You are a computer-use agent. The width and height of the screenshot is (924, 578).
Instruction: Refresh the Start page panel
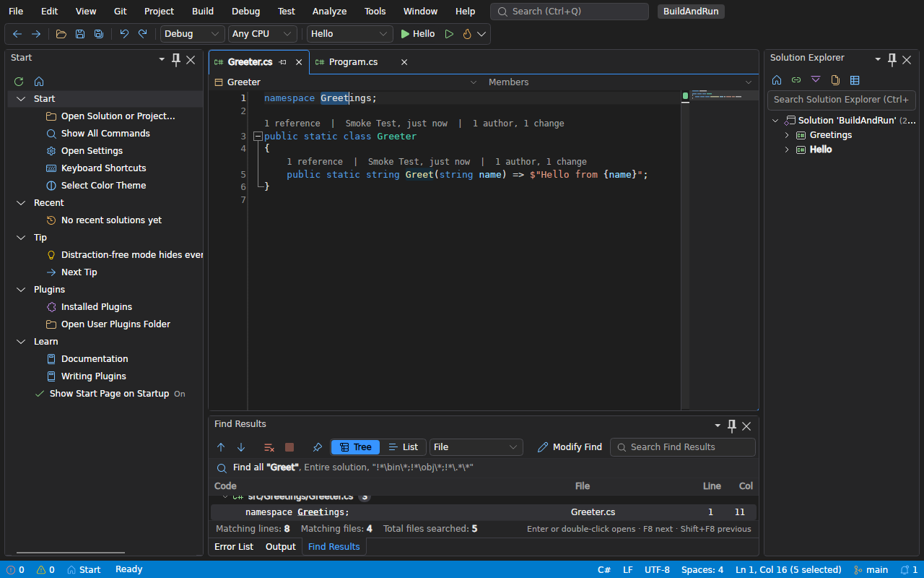pos(19,82)
